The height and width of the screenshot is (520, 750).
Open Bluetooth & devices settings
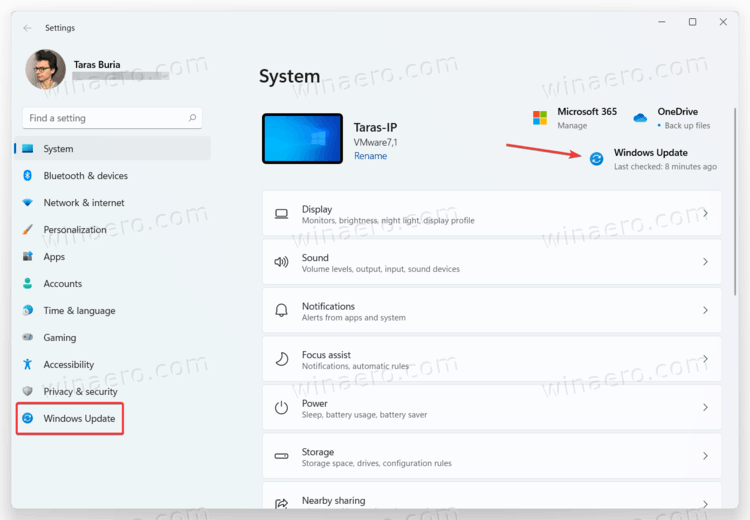click(112, 176)
